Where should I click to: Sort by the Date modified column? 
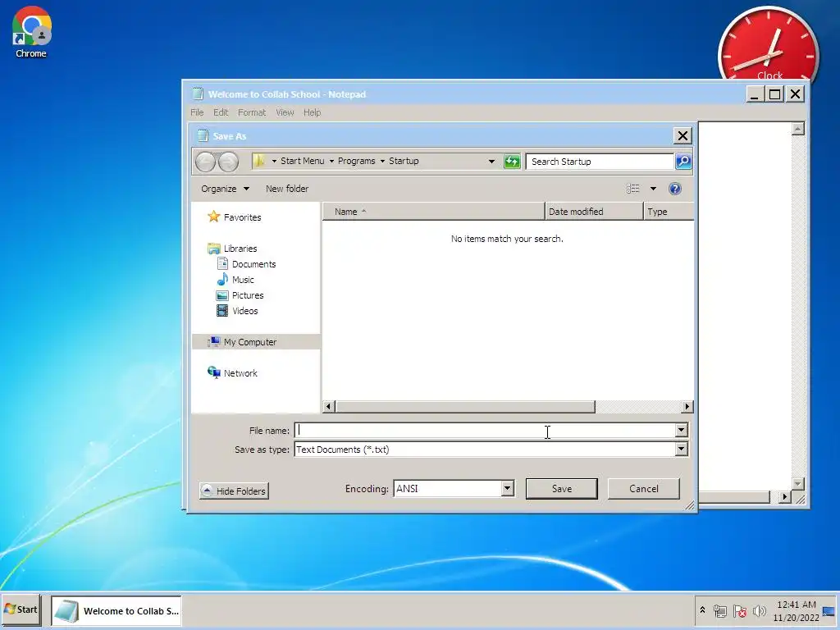(x=594, y=212)
